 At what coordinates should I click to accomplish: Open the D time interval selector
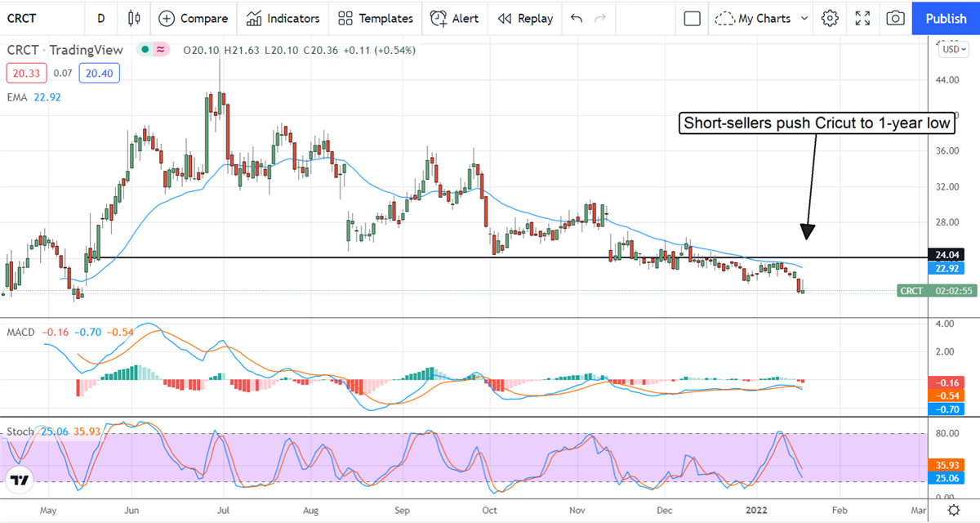coord(100,18)
